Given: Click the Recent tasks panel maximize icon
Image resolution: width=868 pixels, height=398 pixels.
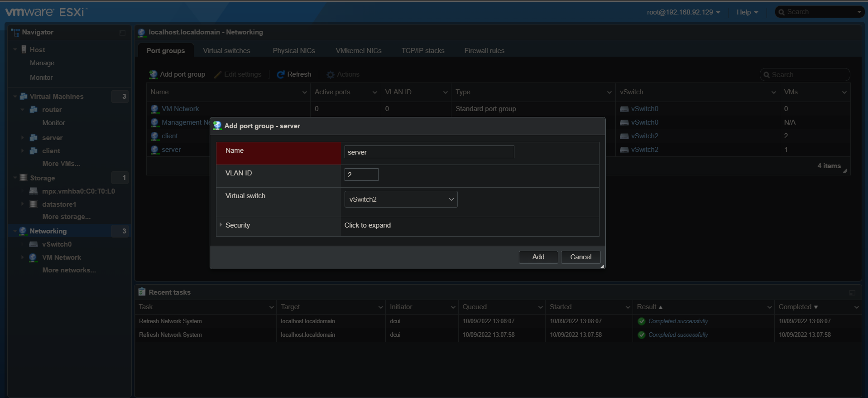Looking at the screenshot, I should pos(852,293).
